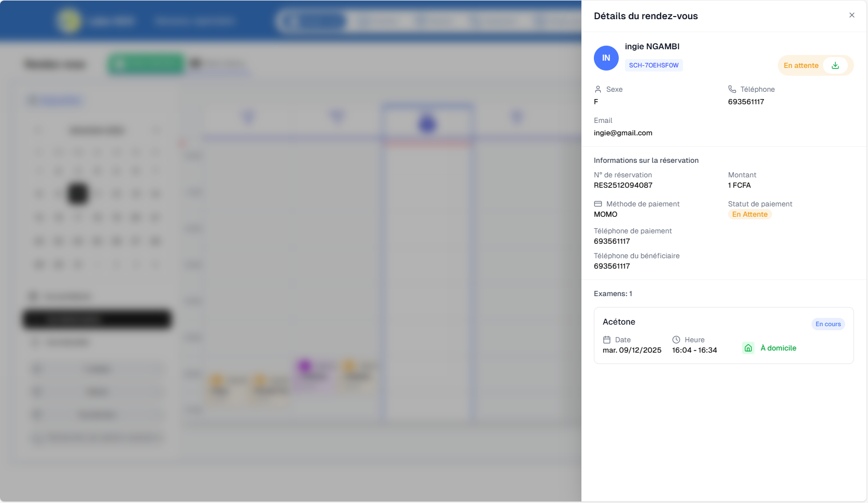
Task: Click the green home icon
Action: click(x=748, y=348)
